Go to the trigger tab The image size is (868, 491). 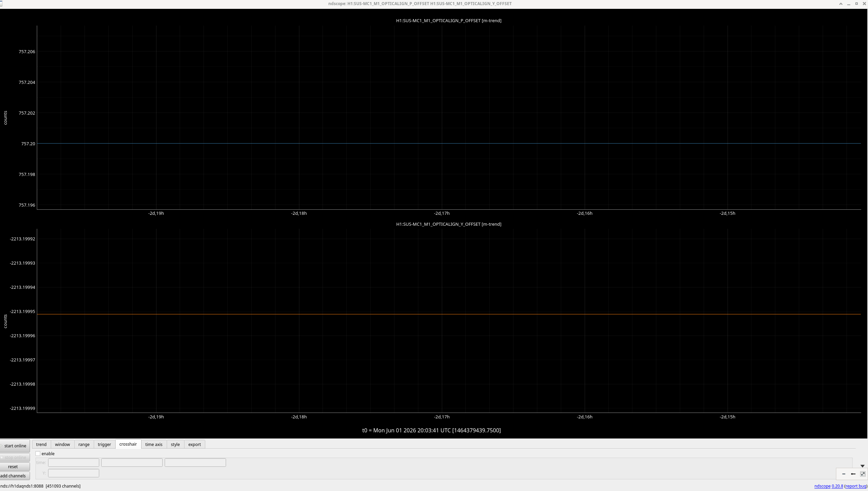(104, 444)
